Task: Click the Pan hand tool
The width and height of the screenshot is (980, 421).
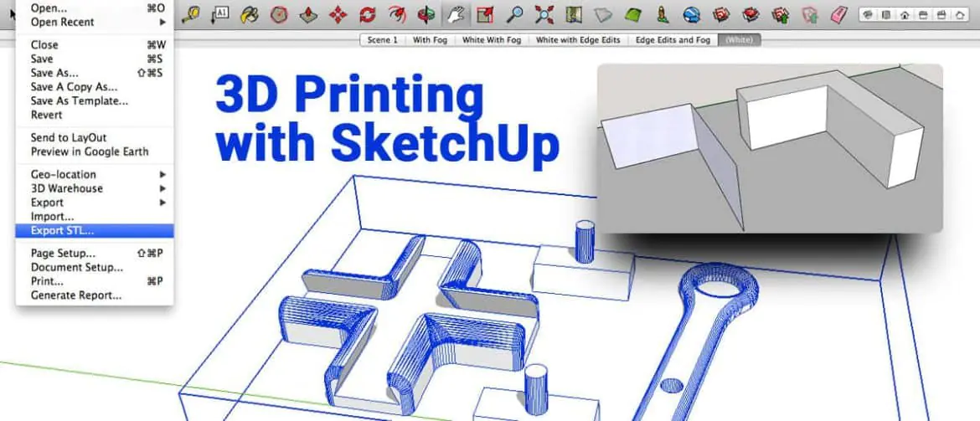Action: pyautogui.click(x=455, y=13)
